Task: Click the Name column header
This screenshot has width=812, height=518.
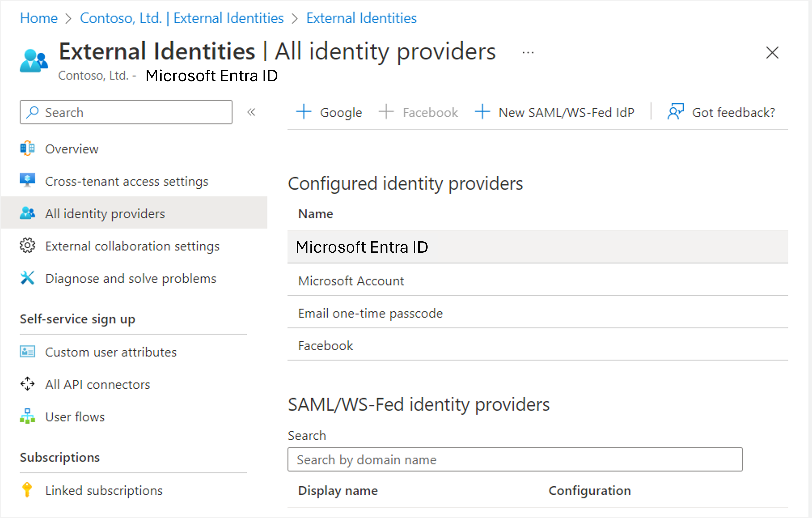Action: tap(315, 214)
